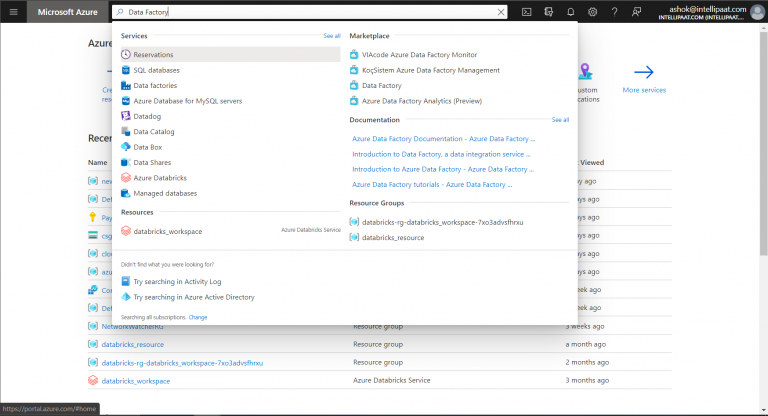Open Azure Data Factory Analytics (Preview)
768x416 pixels.
pyautogui.click(x=422, y=101)
